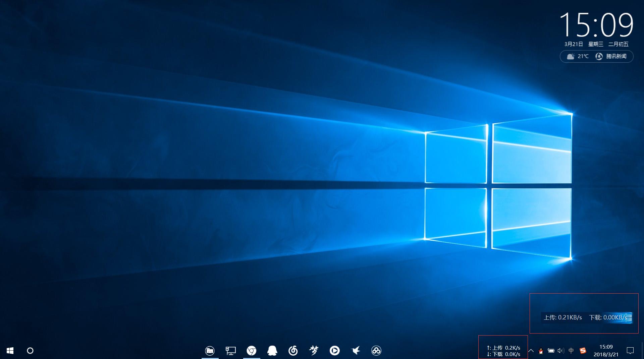Open the volume control in system tray
The height and width of the screenshot is (359, 644).
coord(561,351)
